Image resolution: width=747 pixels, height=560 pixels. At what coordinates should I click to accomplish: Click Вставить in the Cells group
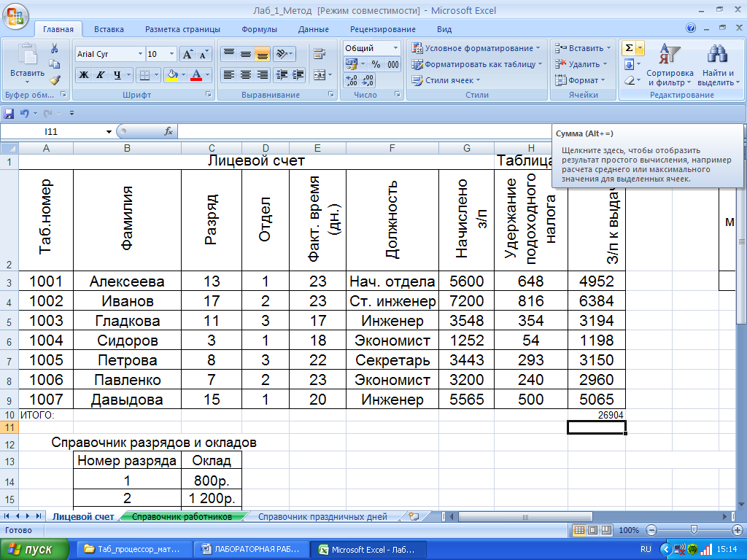(582, 48)
